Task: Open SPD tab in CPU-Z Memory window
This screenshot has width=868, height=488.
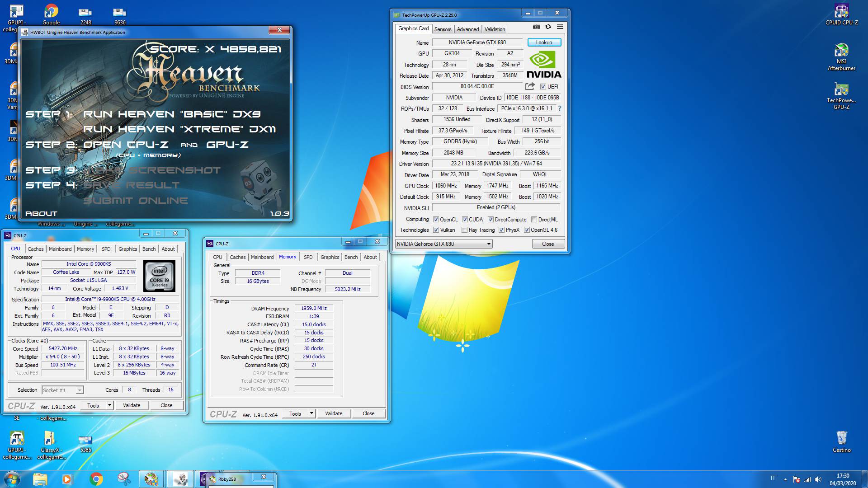Action: coord(308,257)
